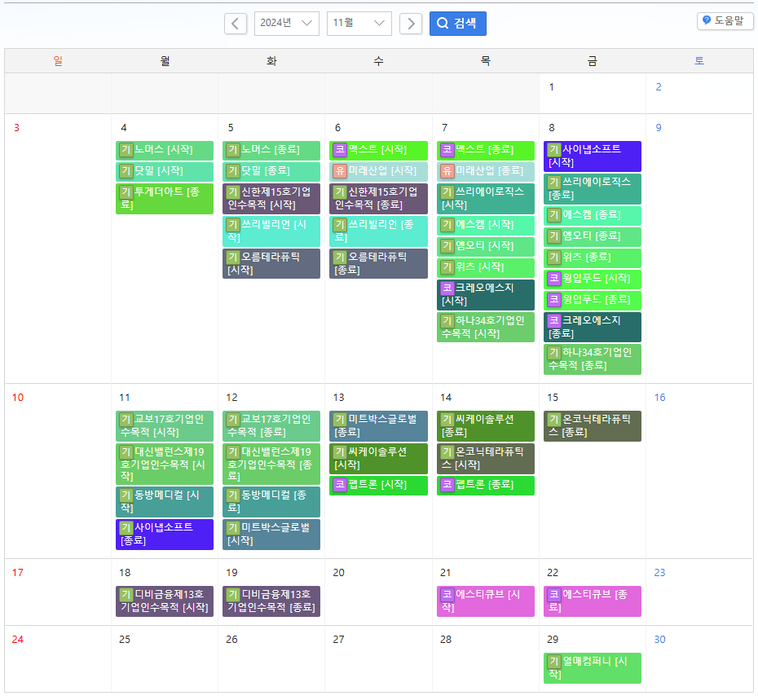Open the 도움말 help button

tap(725, 21)
